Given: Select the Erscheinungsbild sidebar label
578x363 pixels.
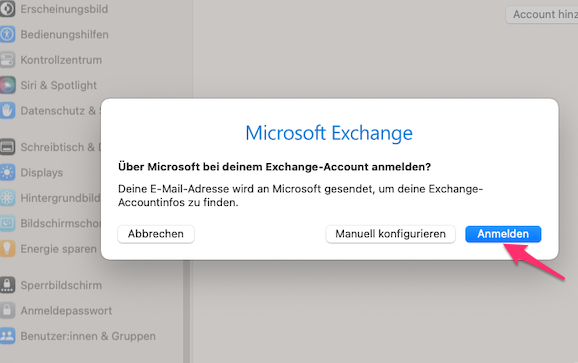Looking at the screenshot, I should pyautogui.click(x=64, y=9).
